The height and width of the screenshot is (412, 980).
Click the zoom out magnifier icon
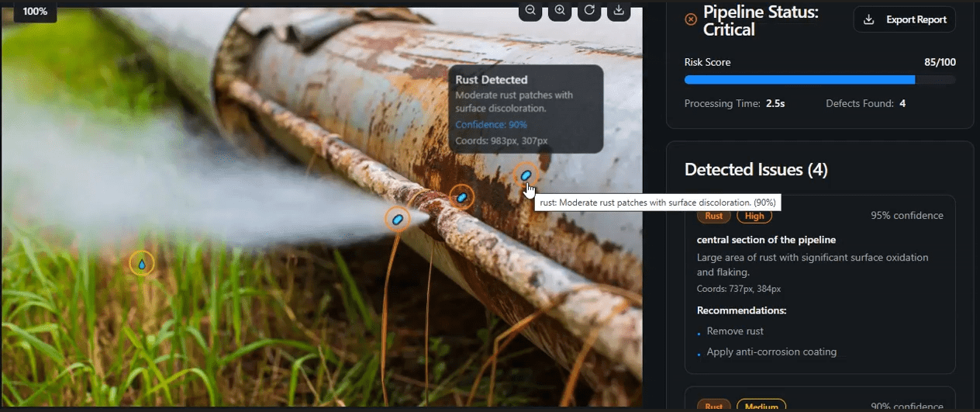point(530,10)
